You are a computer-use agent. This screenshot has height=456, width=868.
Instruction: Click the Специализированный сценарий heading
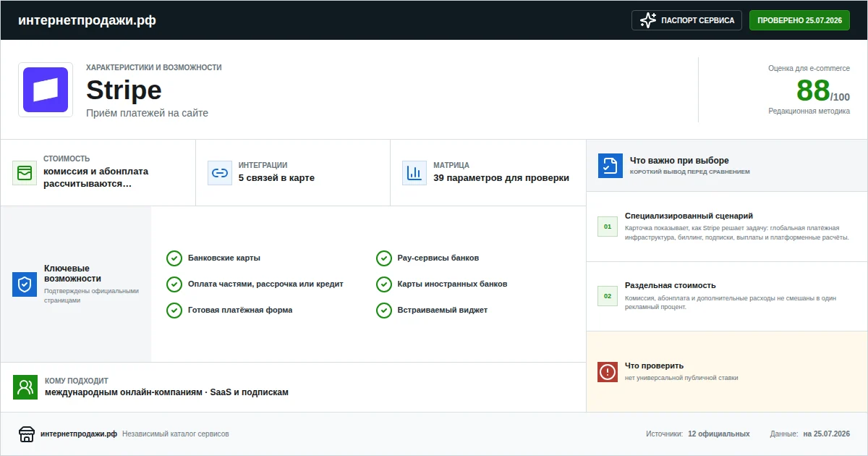[689, 216]
